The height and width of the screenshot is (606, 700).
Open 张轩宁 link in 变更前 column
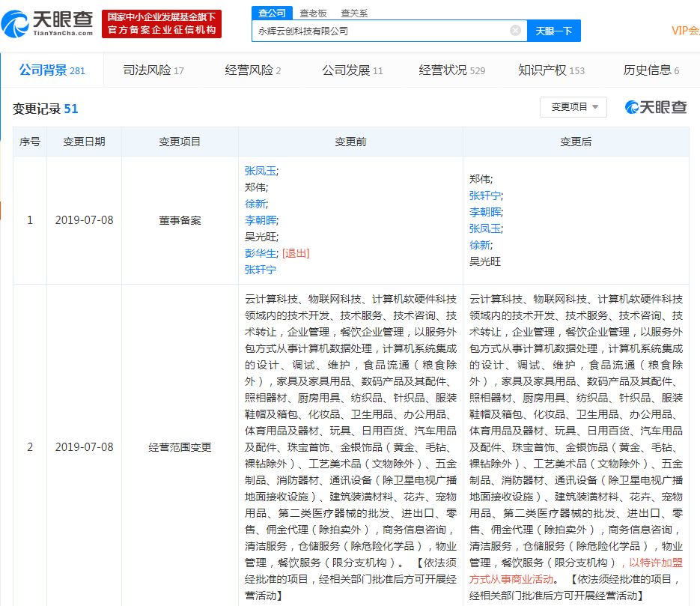click(261, 270)
